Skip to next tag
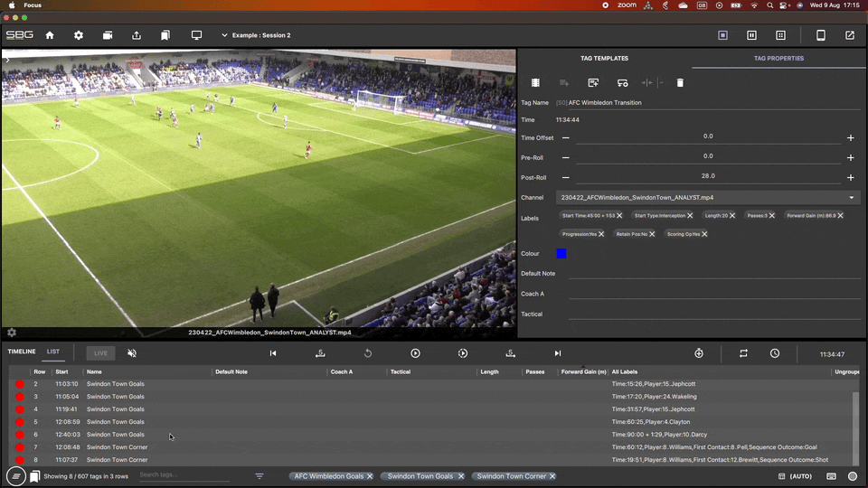The image size is (868, 488). click(x=558, y=353)
